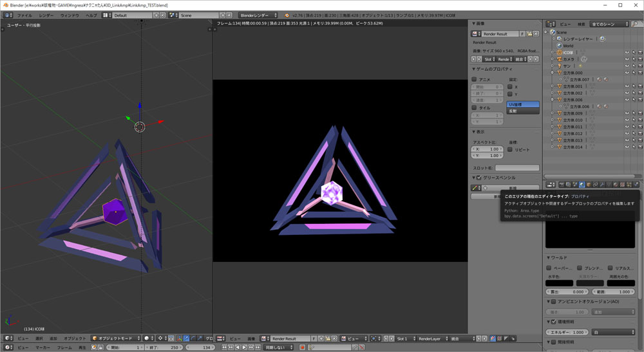Toggle visibility eye of ICO球

pyautogui.click(x=627, y=53)
